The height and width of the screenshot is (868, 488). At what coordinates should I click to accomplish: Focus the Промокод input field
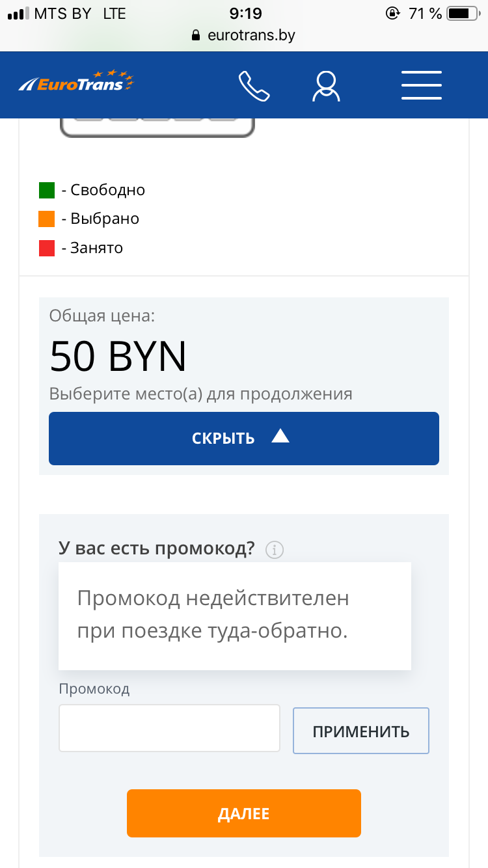[169, 728]
